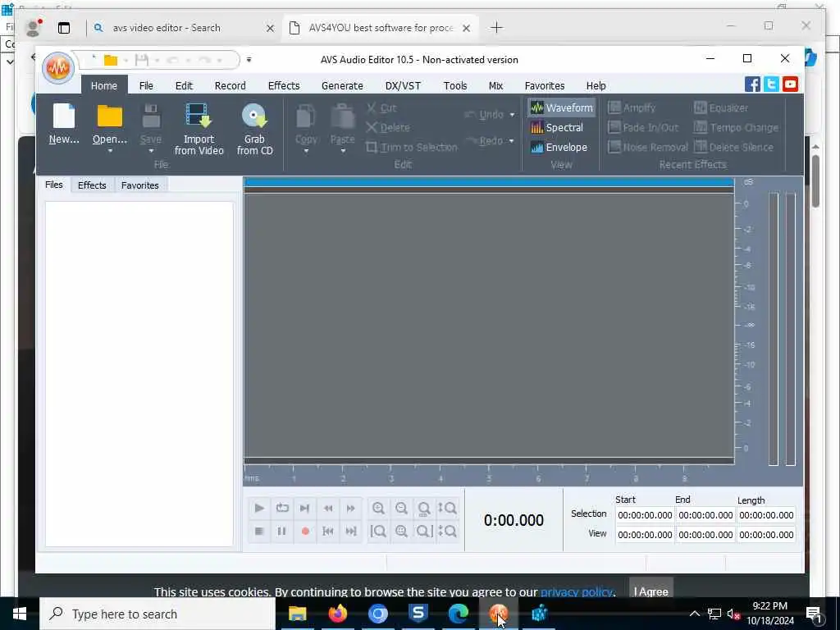
Task: Select the Envelope view
Action: pos(559,148)
